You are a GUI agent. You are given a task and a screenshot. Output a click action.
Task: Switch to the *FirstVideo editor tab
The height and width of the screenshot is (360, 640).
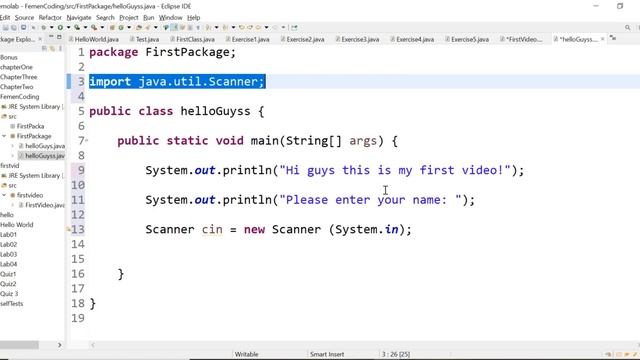point(521,39)
